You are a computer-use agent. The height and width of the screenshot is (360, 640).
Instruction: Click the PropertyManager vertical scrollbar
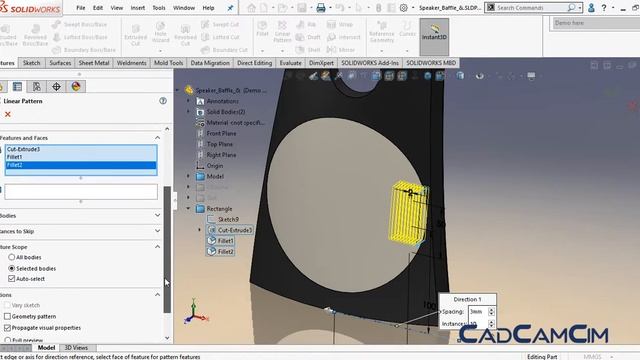[x=167, y=249]
